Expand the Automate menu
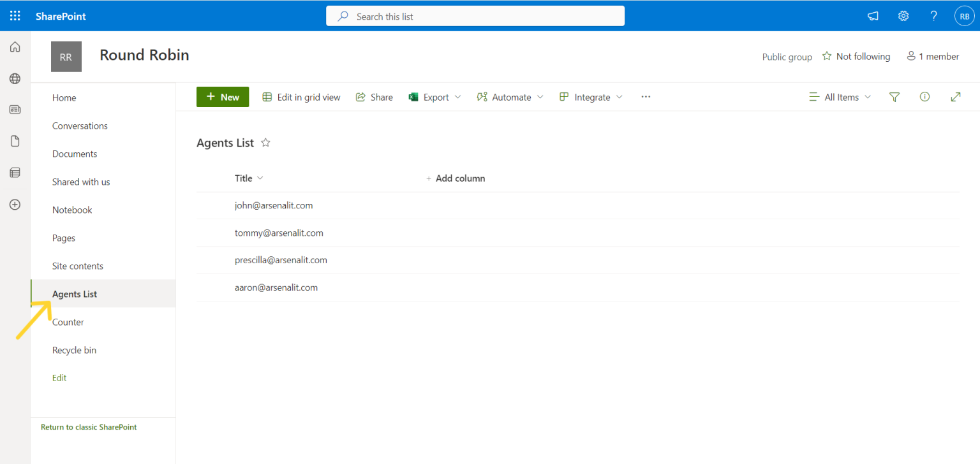This screenshot has width=980, height=464. tap(510, 96)
